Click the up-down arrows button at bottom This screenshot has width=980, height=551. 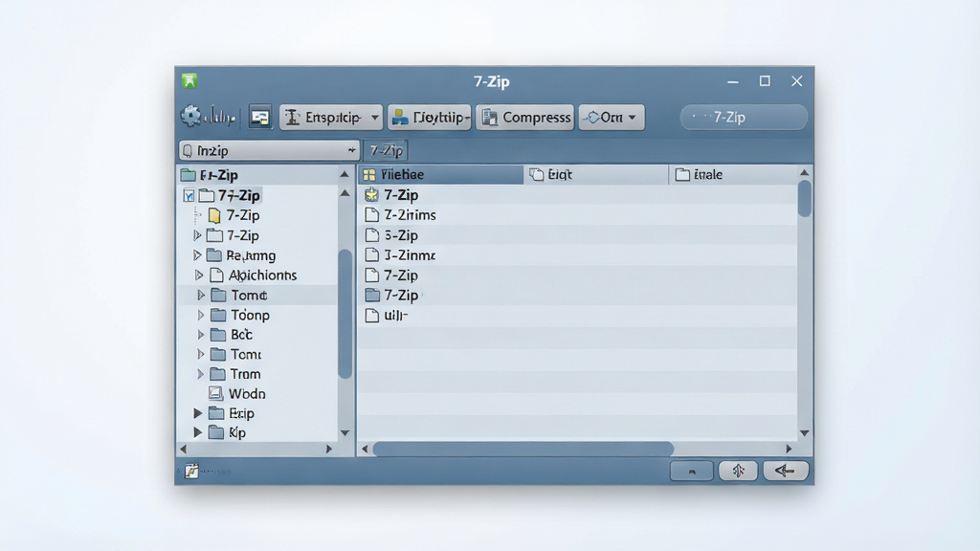(x=738, y=471)
